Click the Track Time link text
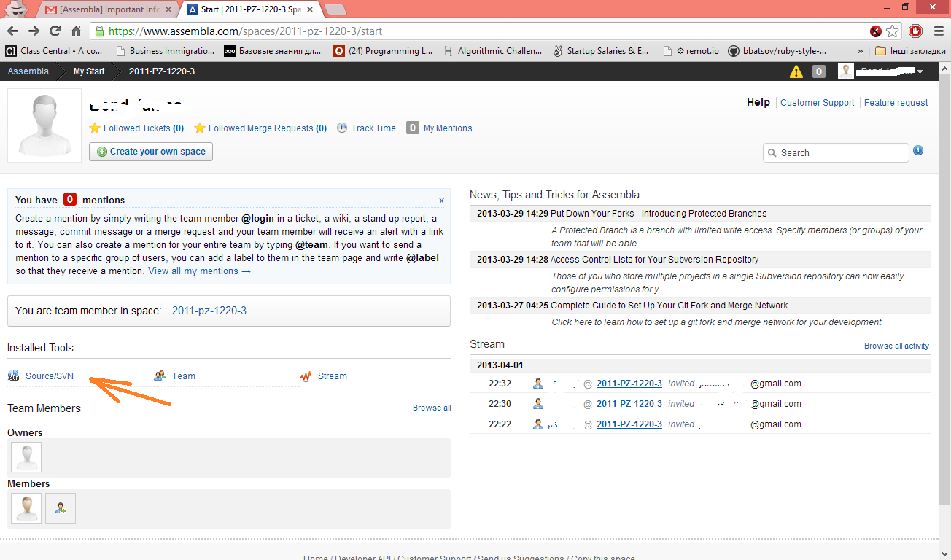This screenshot has height=560, width=951. click(373, 128)
